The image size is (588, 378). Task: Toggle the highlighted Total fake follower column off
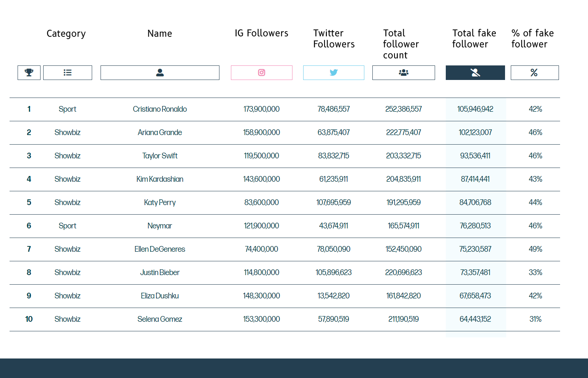coord(475,72)
